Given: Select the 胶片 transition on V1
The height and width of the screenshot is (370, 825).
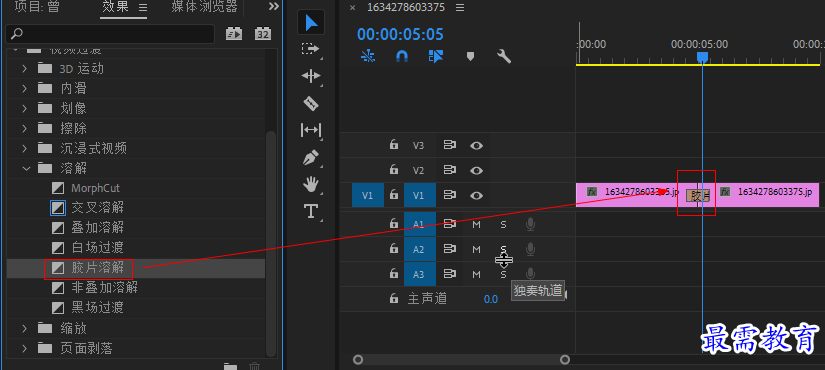Looking at the screenshot, I should pyautogui.click(x=698, y=196).
